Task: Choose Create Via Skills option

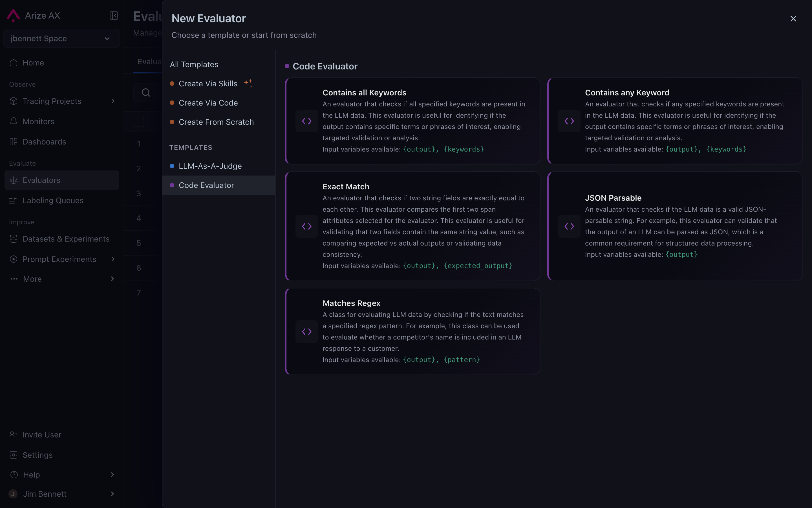Action: (218, 84)
